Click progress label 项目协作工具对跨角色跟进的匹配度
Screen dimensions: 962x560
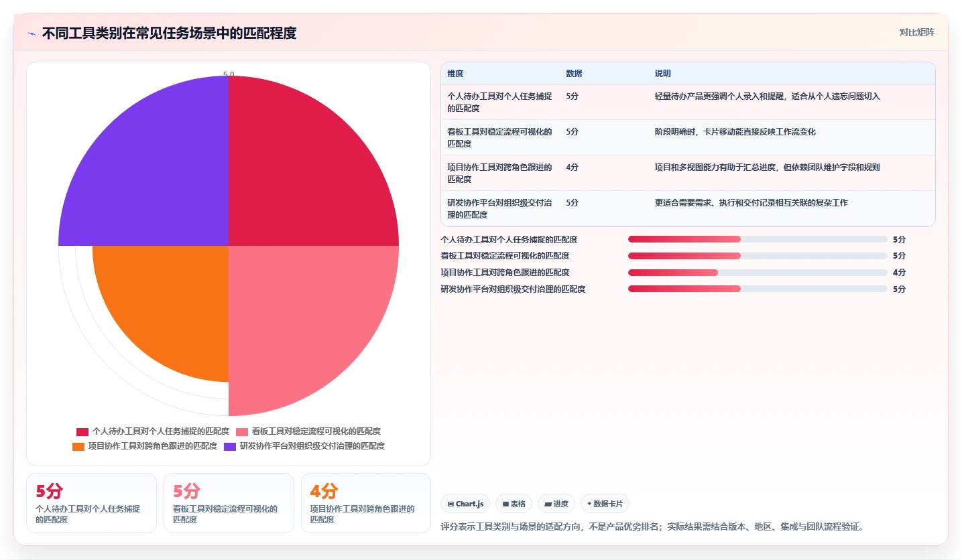[x=505, y=273]
